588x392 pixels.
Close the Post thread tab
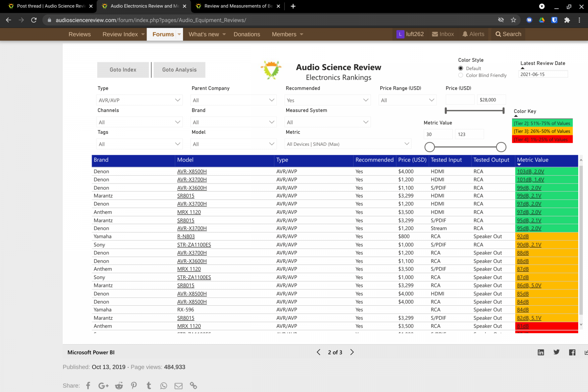tap(91, 6)
